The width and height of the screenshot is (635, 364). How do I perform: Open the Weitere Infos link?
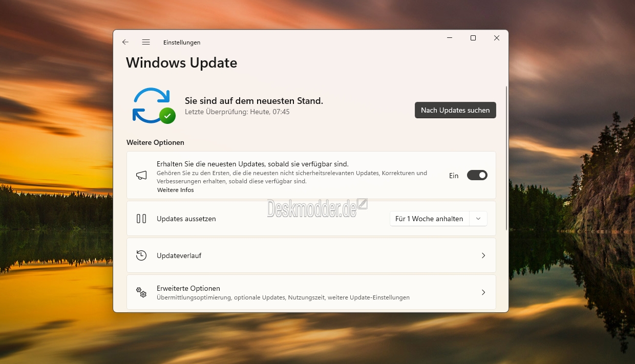click(175, 190)
